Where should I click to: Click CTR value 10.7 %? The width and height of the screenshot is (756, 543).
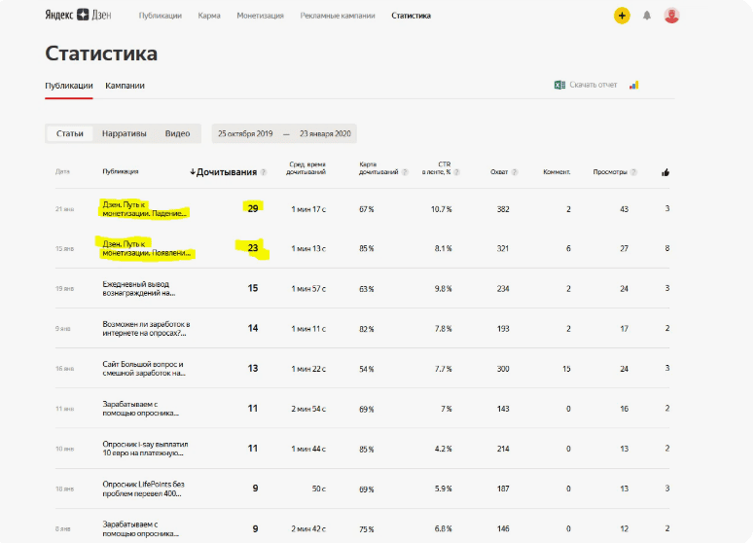(x=441, y=209)
